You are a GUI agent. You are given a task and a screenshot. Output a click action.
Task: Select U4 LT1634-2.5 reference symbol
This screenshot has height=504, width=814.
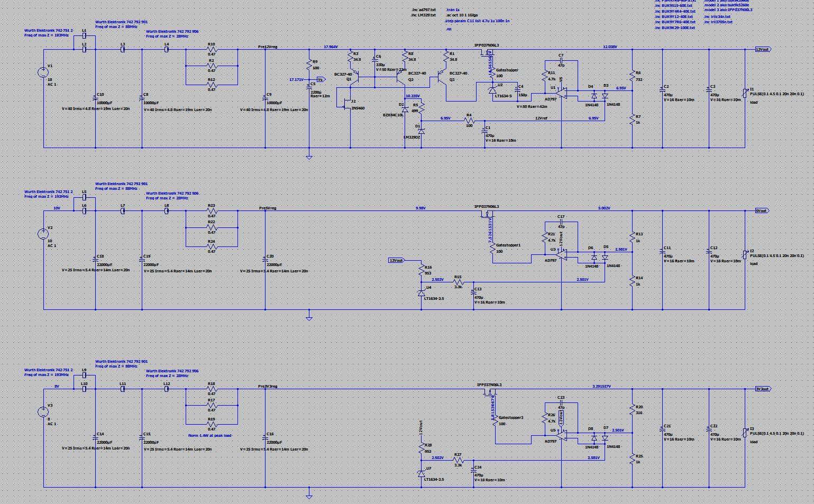tap(421, 292)
